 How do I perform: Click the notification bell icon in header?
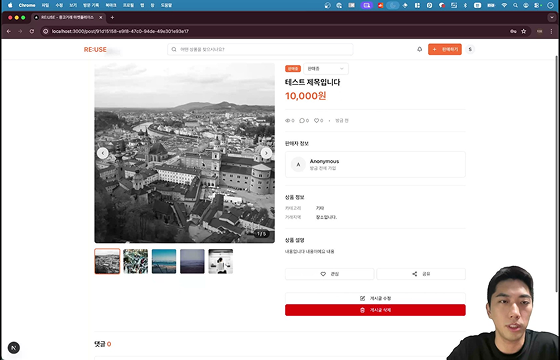click(x=420, y=49)
